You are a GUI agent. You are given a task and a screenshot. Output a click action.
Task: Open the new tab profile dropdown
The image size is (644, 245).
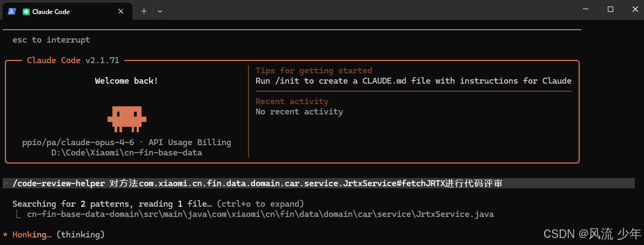point(160,11)
